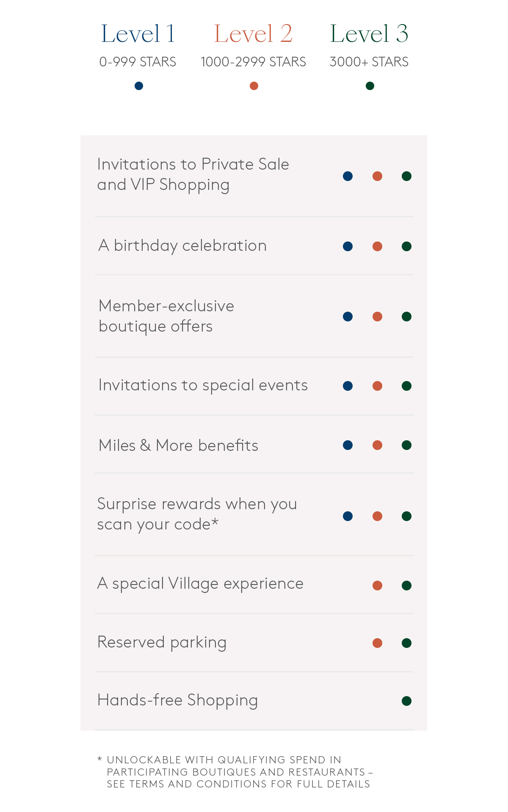Click green dot in Miles & More row

406,445
